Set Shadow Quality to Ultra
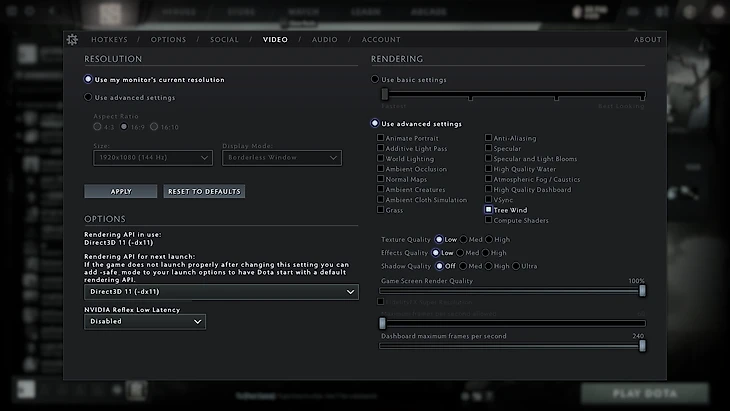 click(x=515, y=266)
